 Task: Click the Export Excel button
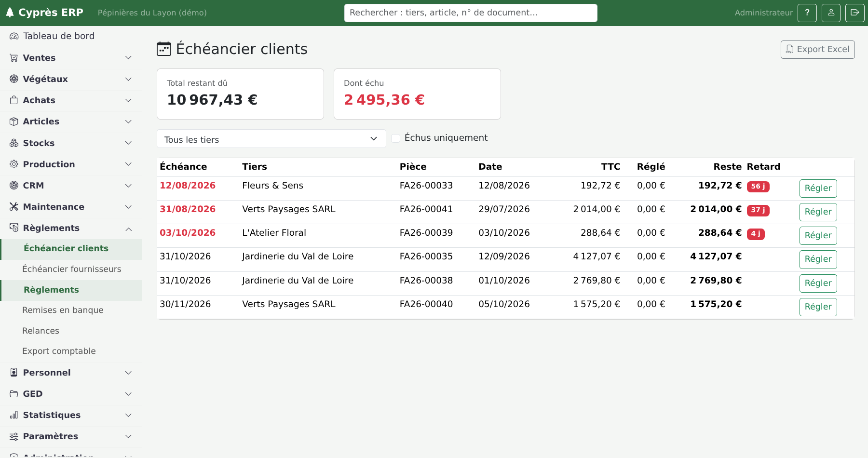click(817, 50)
